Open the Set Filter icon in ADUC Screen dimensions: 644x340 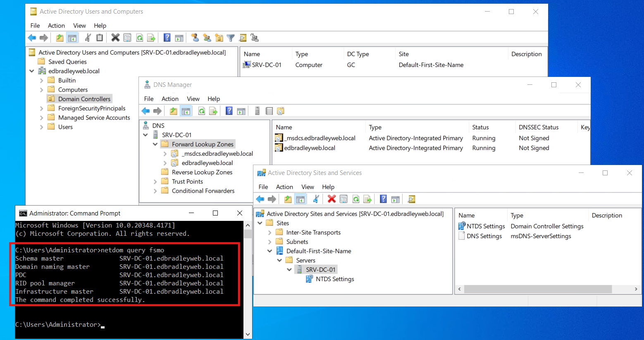tap(231, 38)
